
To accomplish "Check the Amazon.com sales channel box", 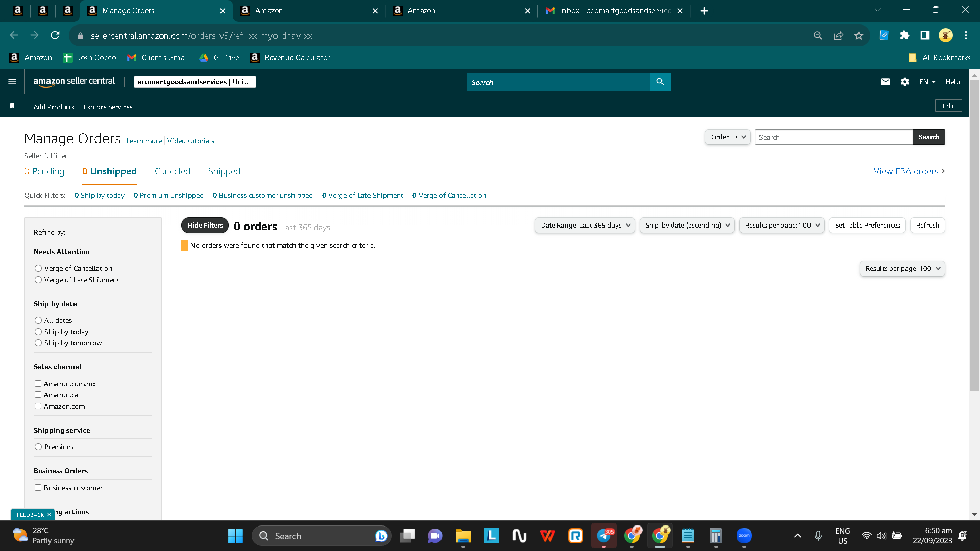I will (38, 406).
